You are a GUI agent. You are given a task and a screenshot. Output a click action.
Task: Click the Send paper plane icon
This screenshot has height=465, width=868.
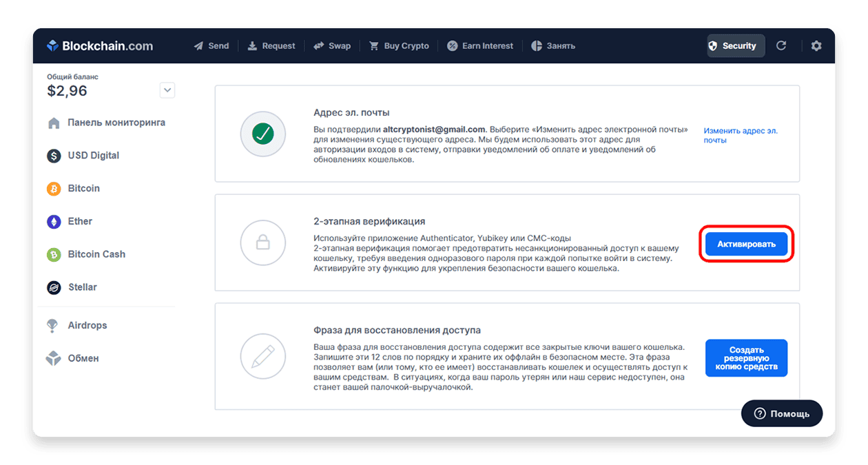tap(198, 46)
